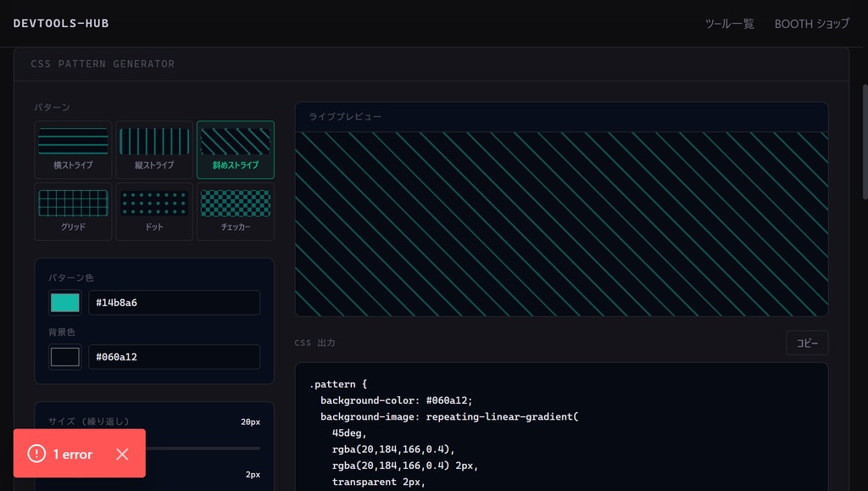Click the page vertical scrollbar thumb

point(865,142)
